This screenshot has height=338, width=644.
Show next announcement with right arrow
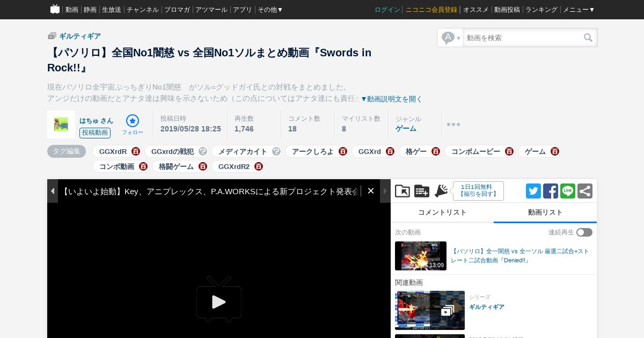385,191
